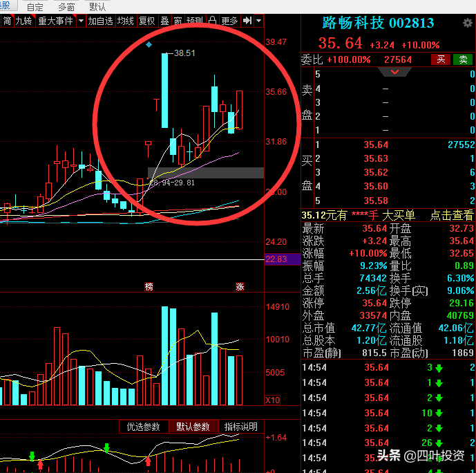Select the 默认 tab
Image resolution: width=476 pixels, height=473 pixels.
point(97,7)
